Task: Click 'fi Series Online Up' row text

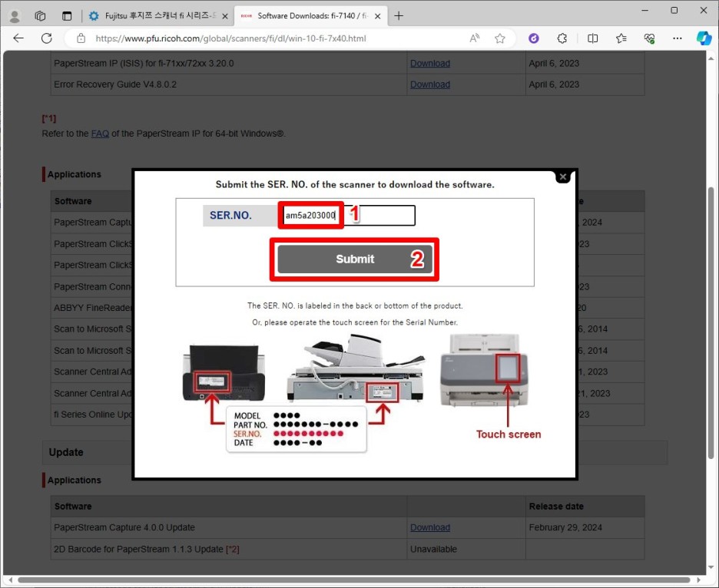Action: tap(93, 415)
